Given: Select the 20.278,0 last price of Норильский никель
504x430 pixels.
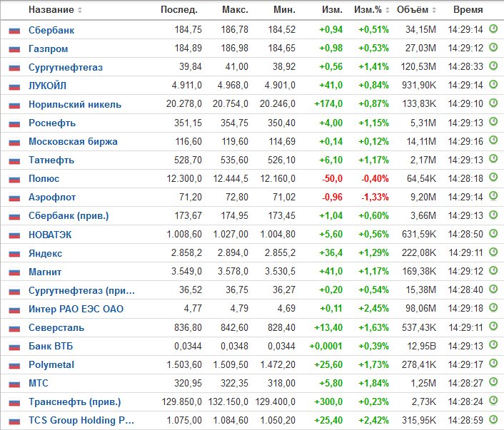Looking at the screenshot, I should click(184, 103).
